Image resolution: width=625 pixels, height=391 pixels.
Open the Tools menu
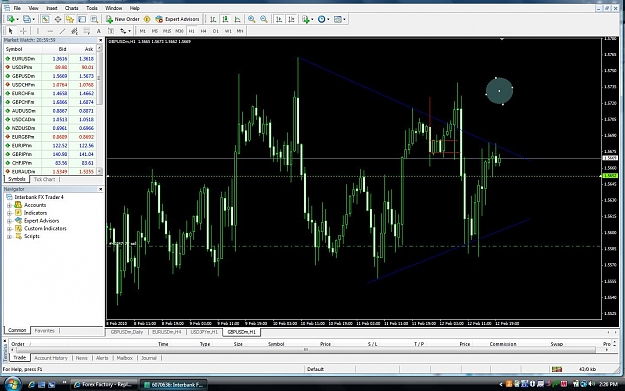click(92, 8)
